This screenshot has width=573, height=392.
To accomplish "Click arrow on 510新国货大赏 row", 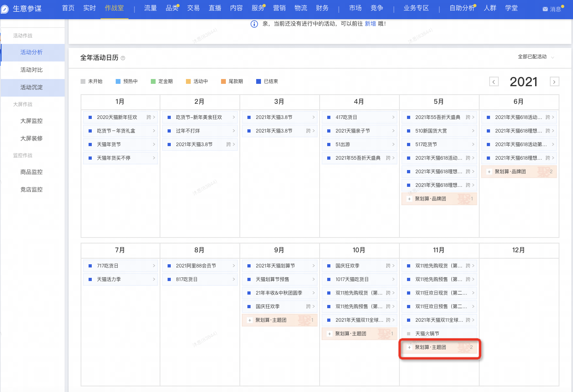I will [x=473, y=131].
